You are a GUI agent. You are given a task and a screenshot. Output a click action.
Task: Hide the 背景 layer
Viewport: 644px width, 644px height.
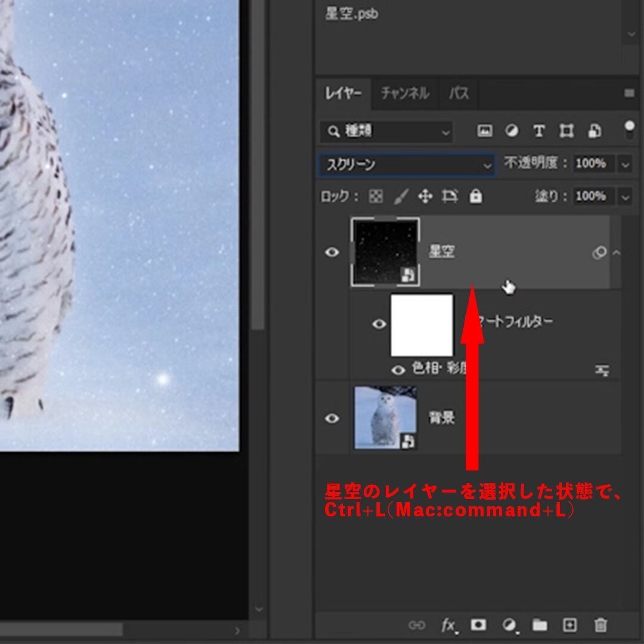(332, 416)
